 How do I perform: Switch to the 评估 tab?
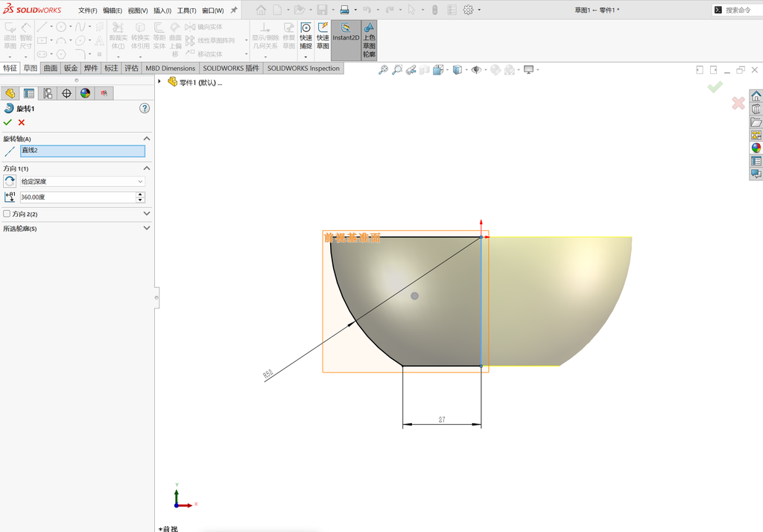131,68
